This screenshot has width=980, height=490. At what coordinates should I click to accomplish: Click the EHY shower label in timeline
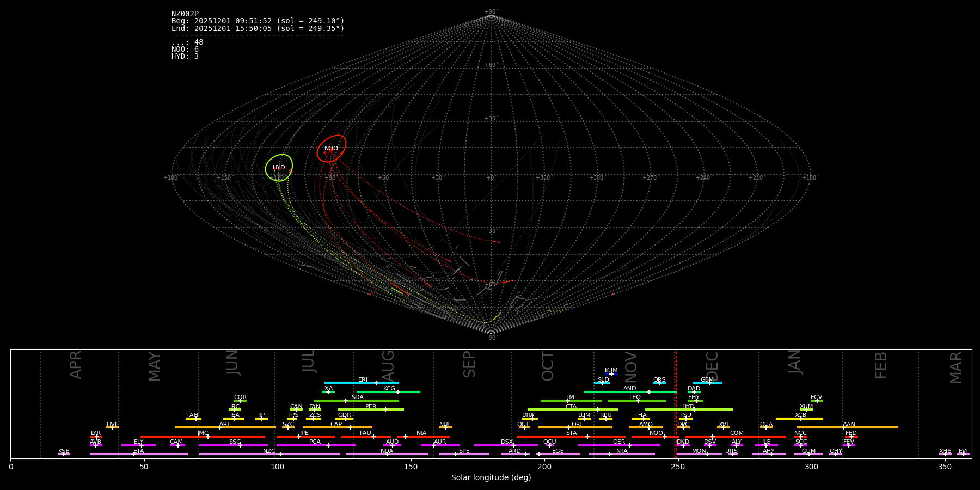point(694,397)
